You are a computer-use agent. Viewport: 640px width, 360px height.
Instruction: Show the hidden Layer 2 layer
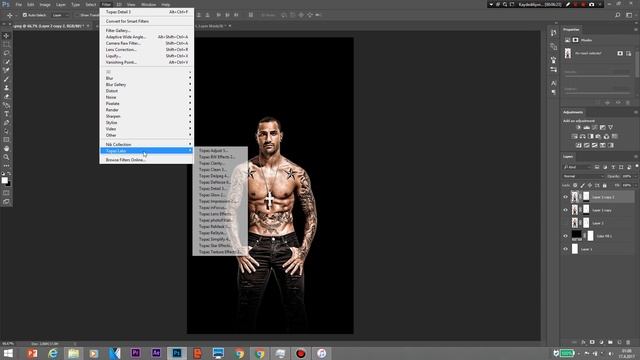click(566, 223)
